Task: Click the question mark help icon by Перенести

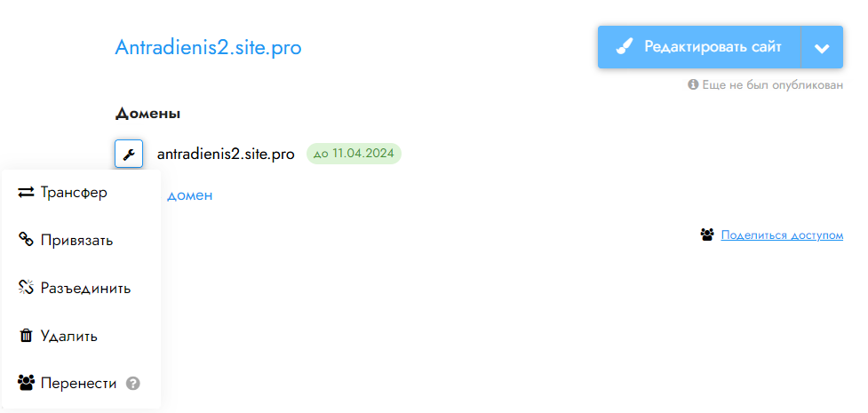Action: coord(133,384)
